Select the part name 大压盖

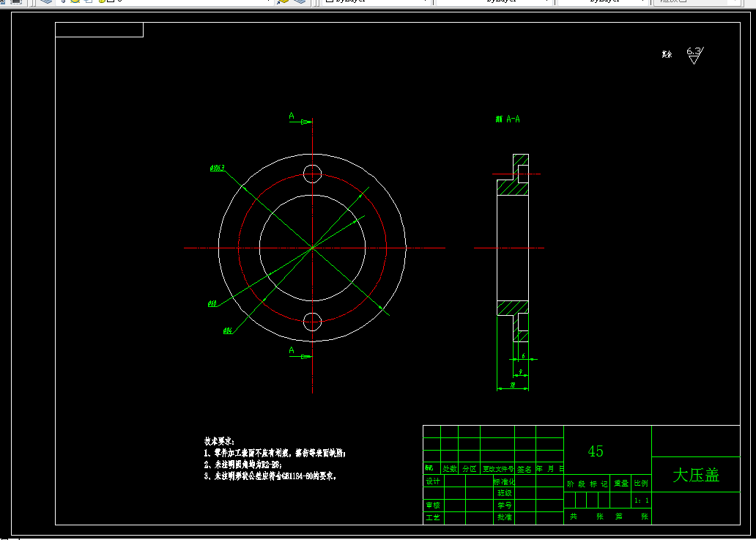tap(696, 476)
